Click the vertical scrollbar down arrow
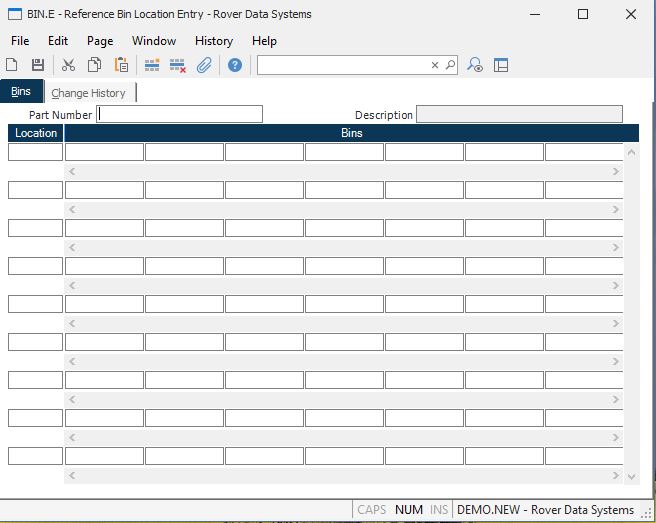 point(630,477)
